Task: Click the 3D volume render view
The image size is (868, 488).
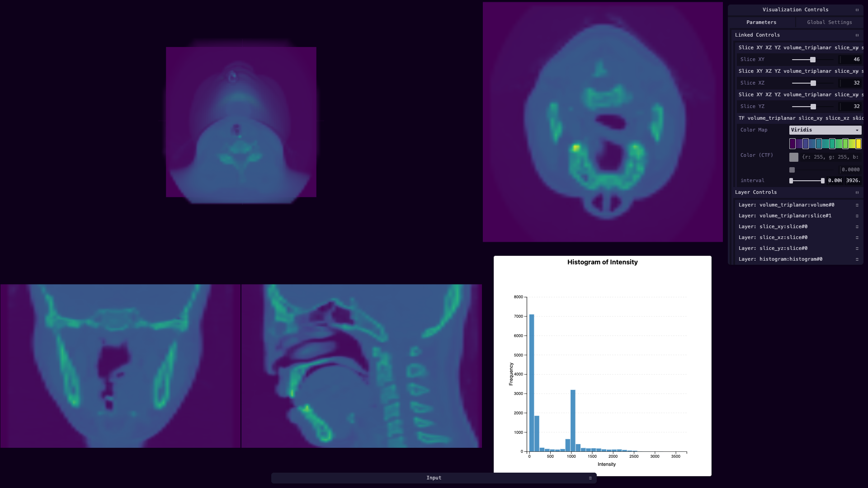Action: click(241, 122)
